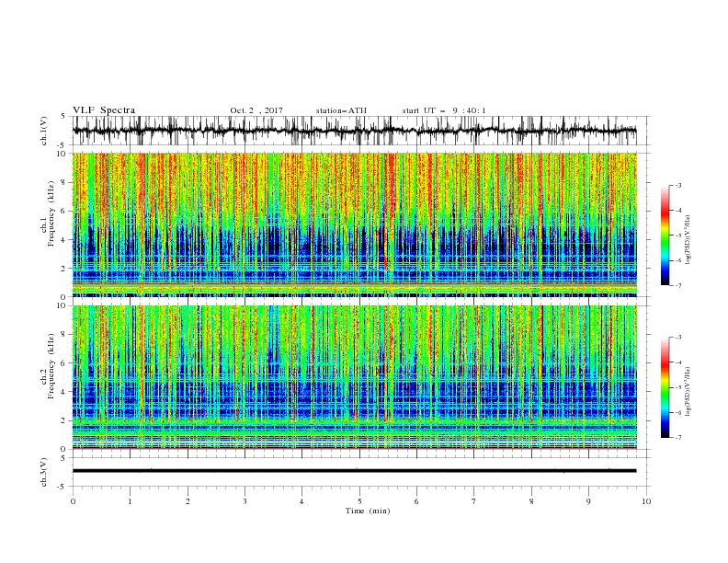Select the date text "Oct. 2 , 2017"

(256, 110)
